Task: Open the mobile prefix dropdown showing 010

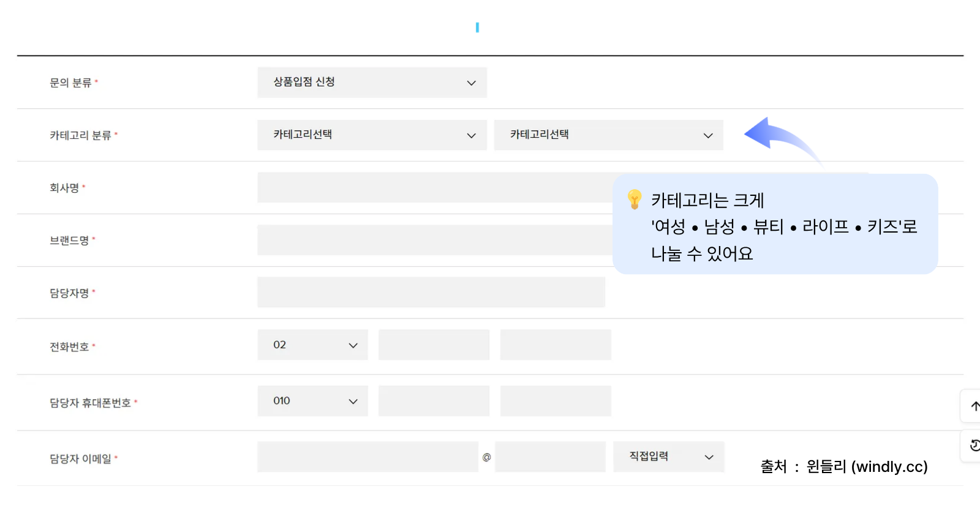Action: 312,401
